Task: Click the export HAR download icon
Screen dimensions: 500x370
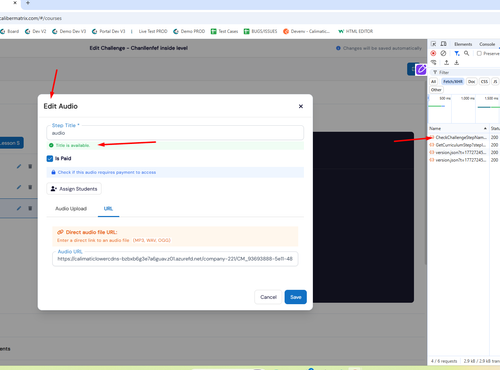Action: 457,63
